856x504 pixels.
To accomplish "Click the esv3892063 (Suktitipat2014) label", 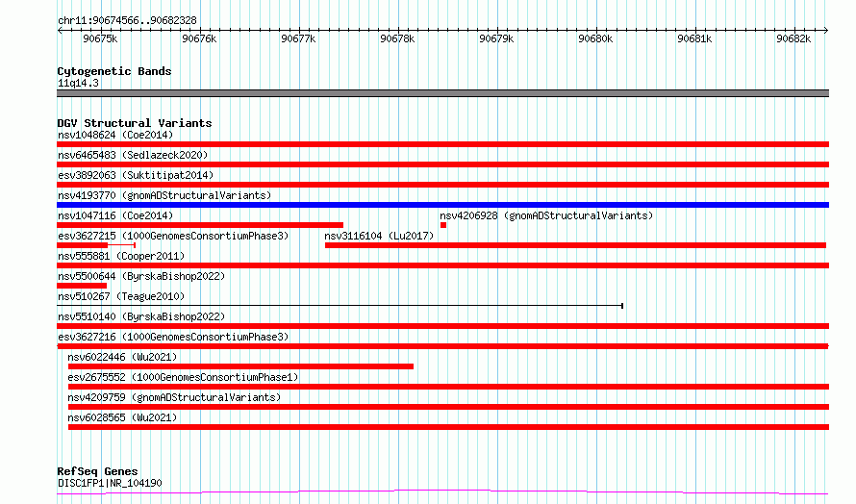I will pyautogui.click(x=136, y=175).
